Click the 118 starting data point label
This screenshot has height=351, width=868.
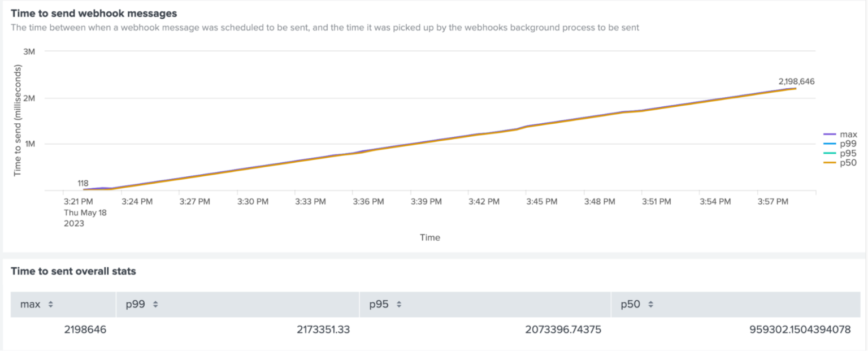coord(82,183)
